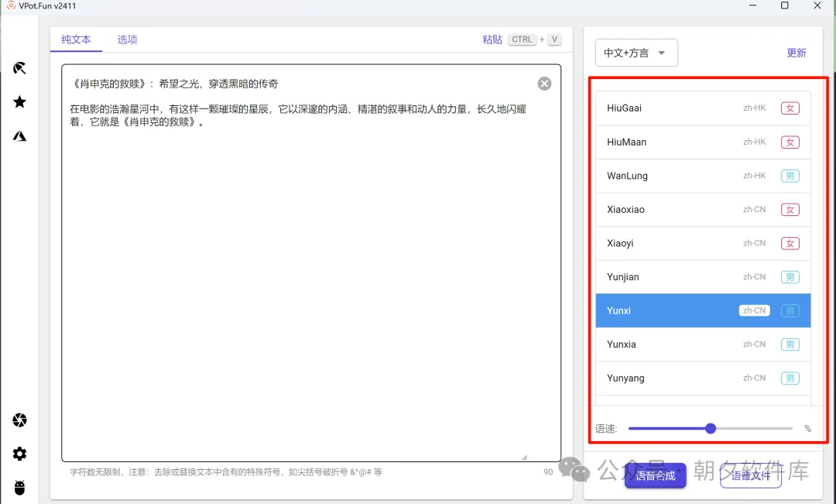836x504 pixels.
Task: Click the 语音合成 button
Action: click(655, 476)
